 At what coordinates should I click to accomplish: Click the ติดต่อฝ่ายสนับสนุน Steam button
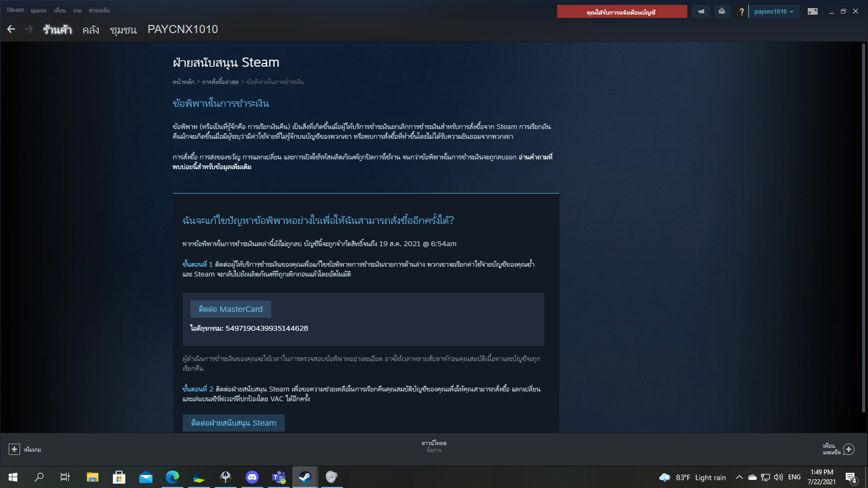point(234,423)
